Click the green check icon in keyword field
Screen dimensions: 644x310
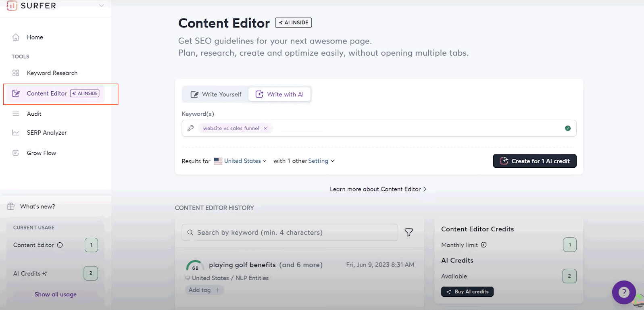(x=568, y=128)
